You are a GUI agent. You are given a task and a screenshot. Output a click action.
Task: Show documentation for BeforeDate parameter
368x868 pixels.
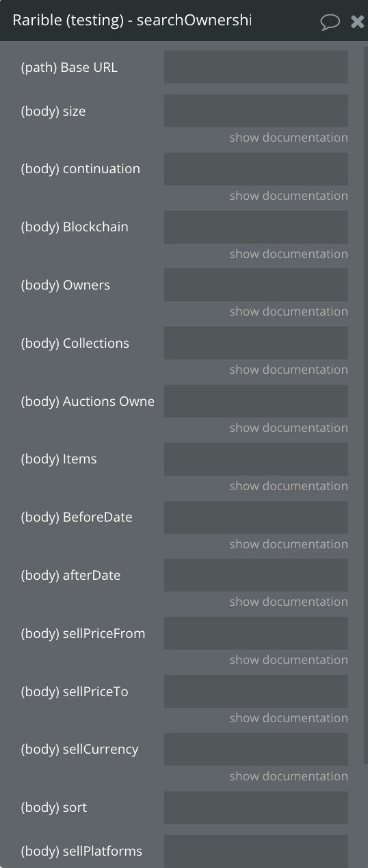coord(289,544)
